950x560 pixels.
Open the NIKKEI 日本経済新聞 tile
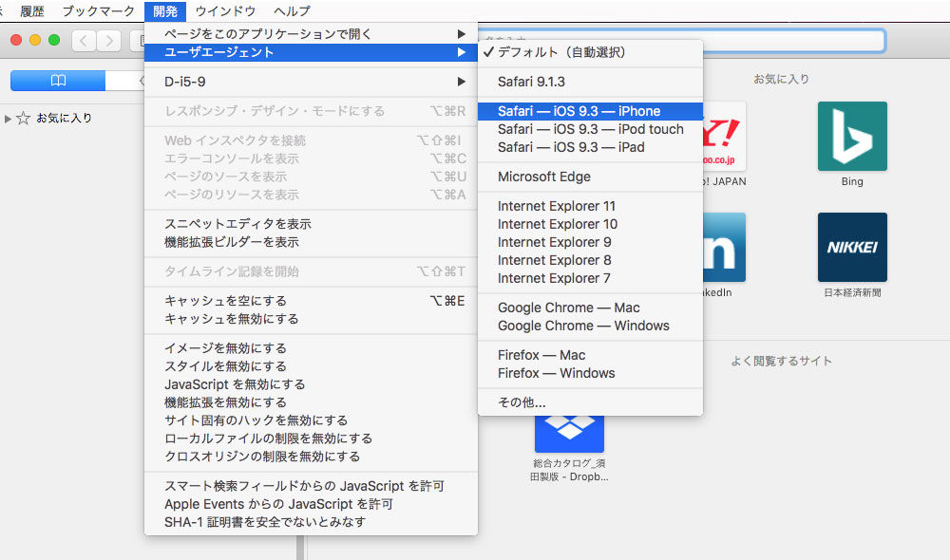click(x=852, y=247)
